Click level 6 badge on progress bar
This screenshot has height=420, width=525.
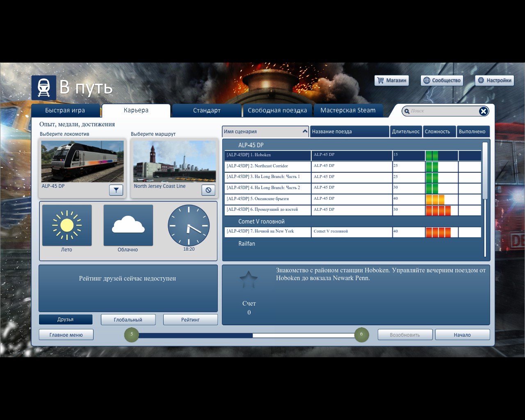pyautogui.click(x=361, y=335)
